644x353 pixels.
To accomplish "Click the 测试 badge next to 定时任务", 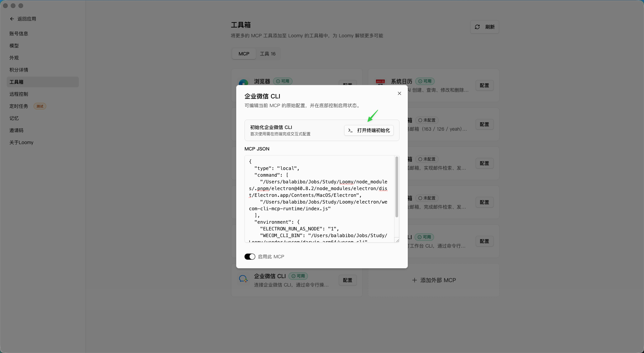I will [x=40, y=106].
